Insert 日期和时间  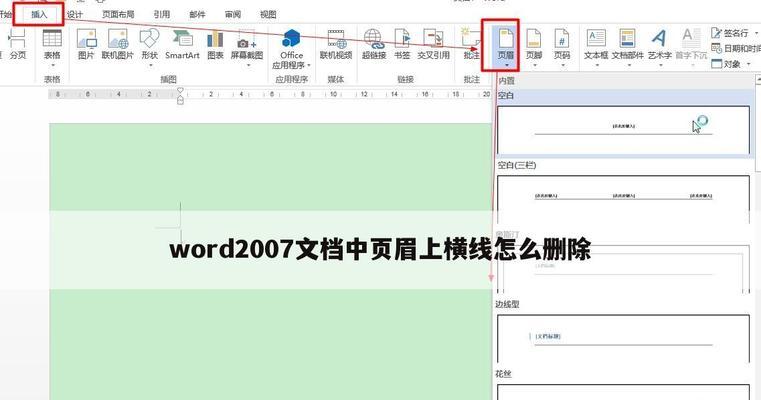(736, 49)
